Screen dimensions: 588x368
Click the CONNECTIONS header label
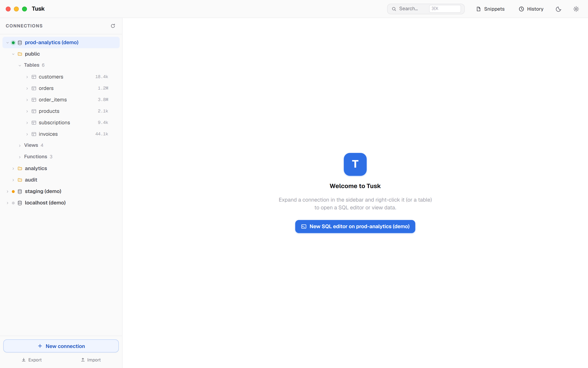point(24,26)
